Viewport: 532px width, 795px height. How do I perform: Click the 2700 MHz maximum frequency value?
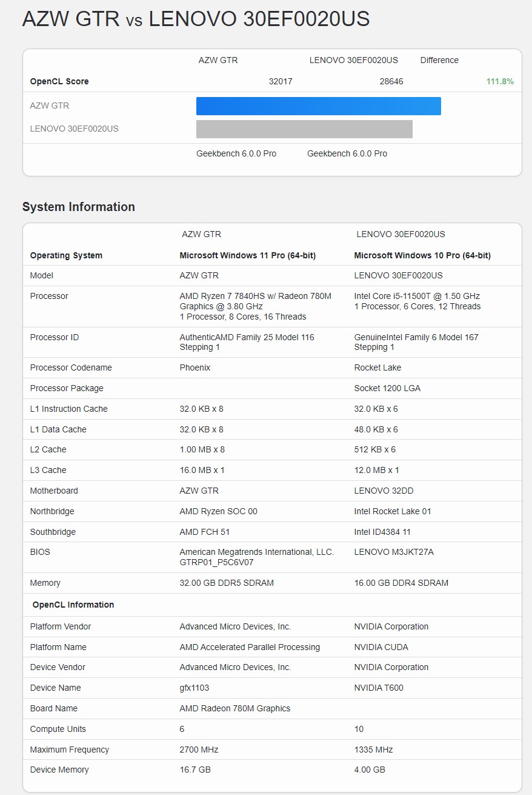199,750
